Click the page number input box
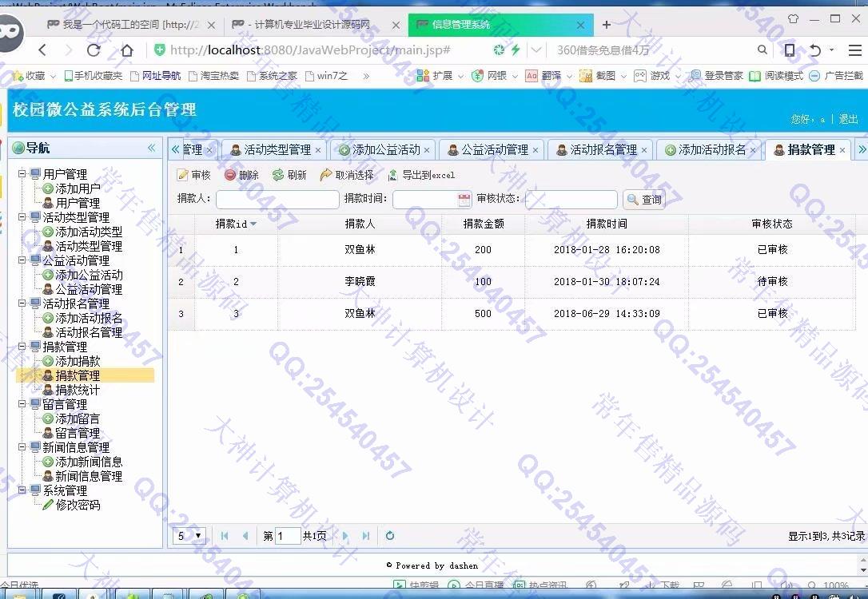The width and height of the screenshot is (868, 599). [288, 535]
